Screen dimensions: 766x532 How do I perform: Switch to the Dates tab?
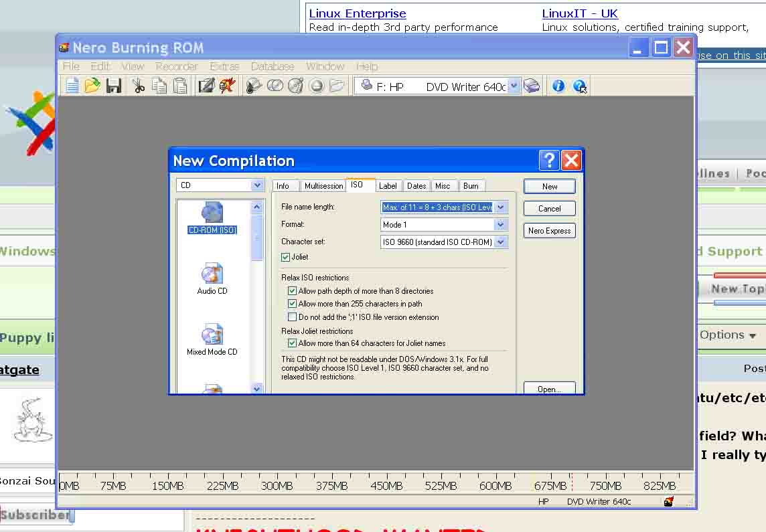click(416, 186)
